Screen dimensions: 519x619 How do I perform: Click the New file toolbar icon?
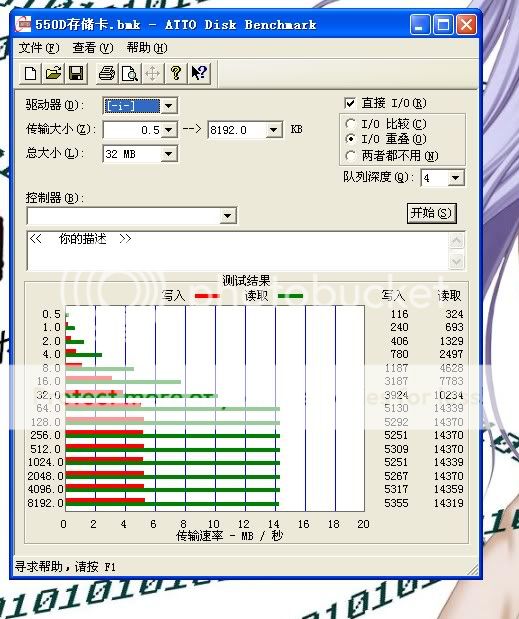(x=30, y=73)
